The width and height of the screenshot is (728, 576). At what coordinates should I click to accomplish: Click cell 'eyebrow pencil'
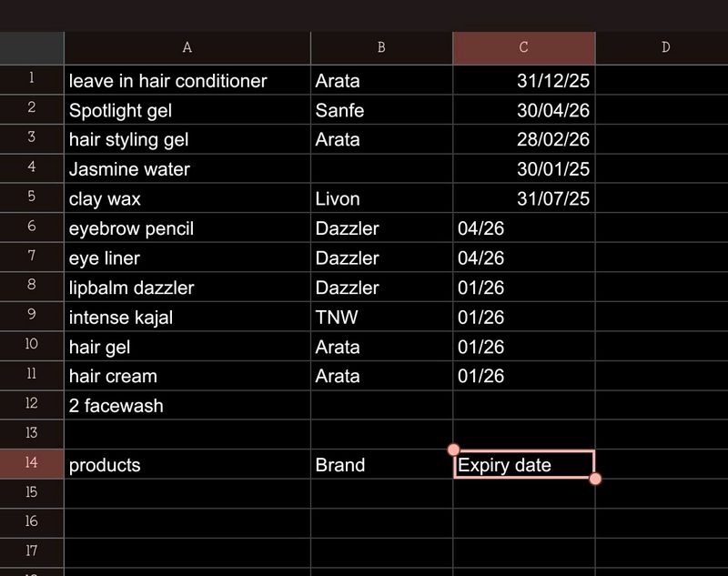(187, 228)
